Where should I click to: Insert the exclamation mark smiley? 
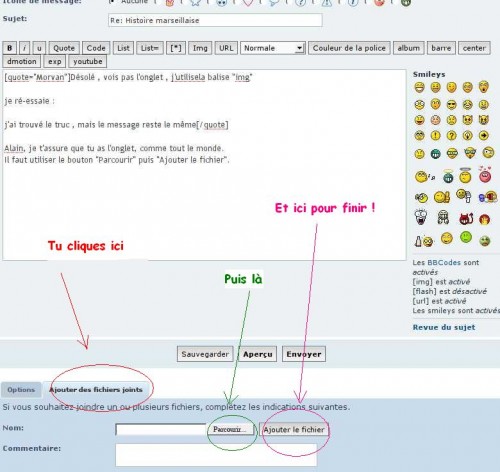point(435,136)
